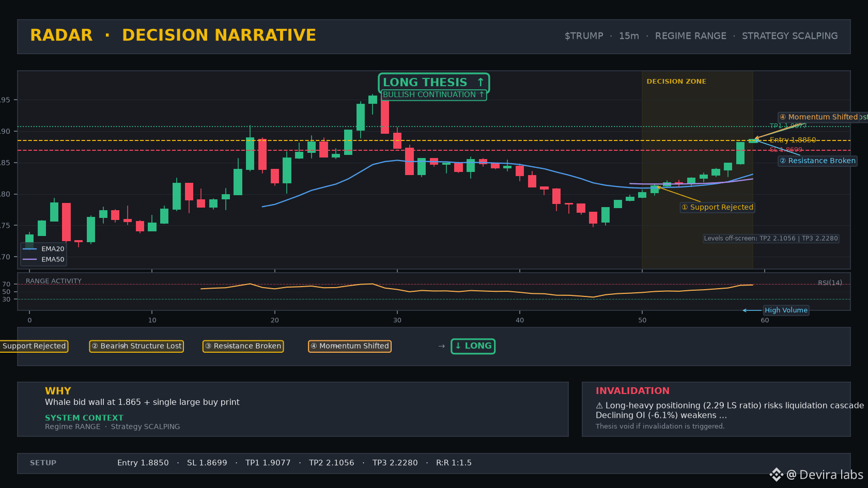Viewport: 868px width, 488px height.
Task: Click the SYSTEM CONTEXT heading
Action: pyautogui.click(x=84, y=418)
